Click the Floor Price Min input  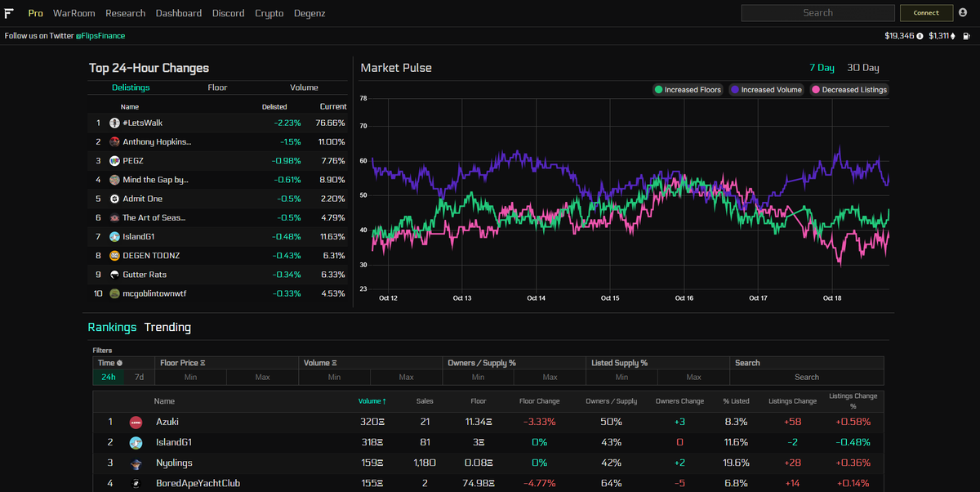(x=190, y=377)
